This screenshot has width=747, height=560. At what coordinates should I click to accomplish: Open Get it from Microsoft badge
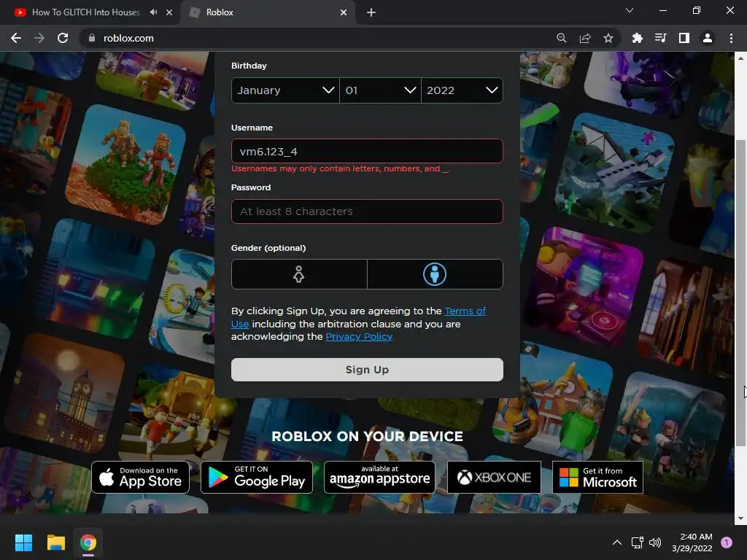[x=598, y=477]
